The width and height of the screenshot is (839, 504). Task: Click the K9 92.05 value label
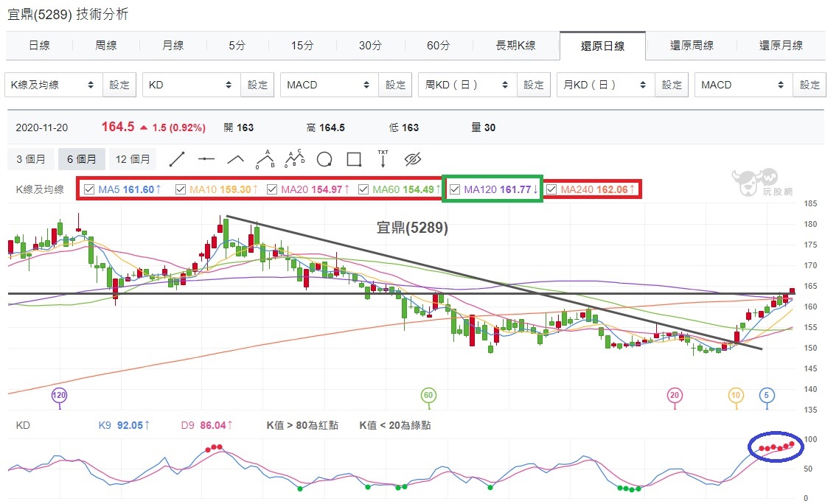124,425
